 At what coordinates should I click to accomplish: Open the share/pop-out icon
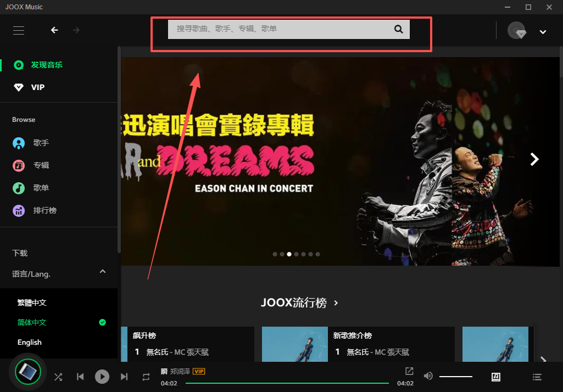(x=409, y=371)
